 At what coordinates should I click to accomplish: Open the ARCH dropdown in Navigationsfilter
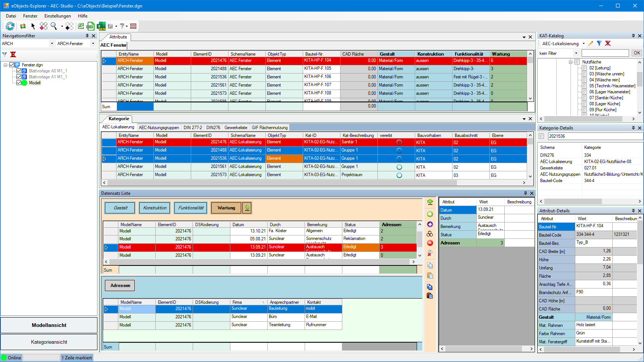pyautogui.click(x=52, y=44)
